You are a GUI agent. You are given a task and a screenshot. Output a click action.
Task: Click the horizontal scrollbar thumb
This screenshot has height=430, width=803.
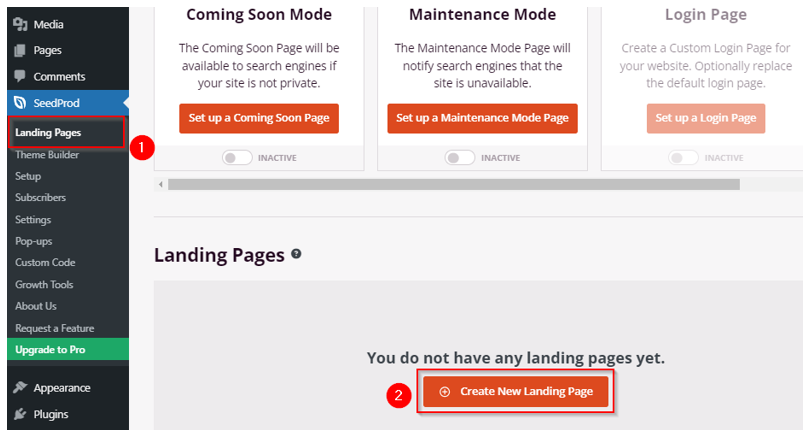[454, 184]
